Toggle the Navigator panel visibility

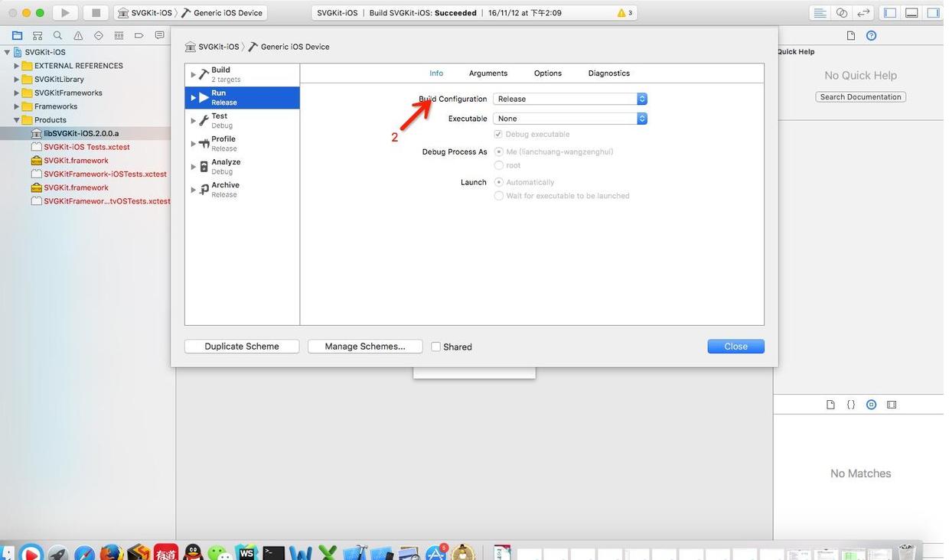(x=890, y=12)
